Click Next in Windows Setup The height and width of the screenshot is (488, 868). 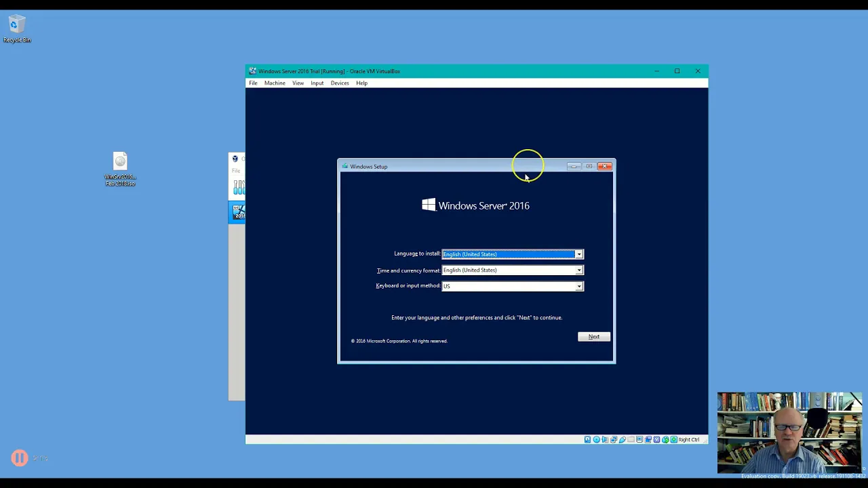[x=593, y=337]
